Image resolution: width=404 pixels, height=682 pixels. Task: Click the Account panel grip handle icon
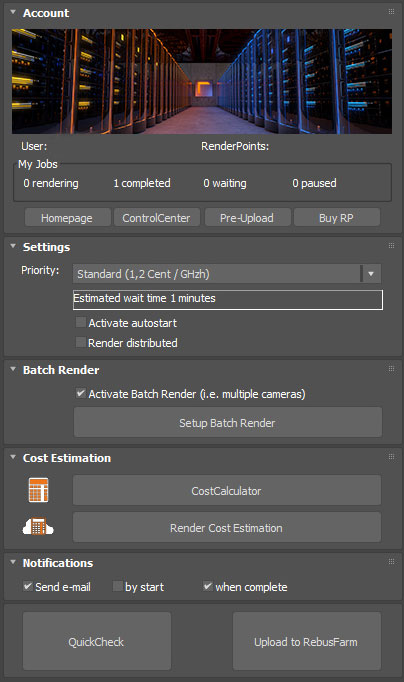(391, 12)
